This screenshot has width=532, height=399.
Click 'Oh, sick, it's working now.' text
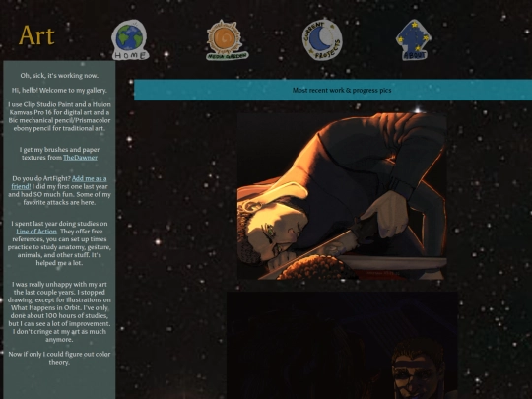(x=59, y=76)
